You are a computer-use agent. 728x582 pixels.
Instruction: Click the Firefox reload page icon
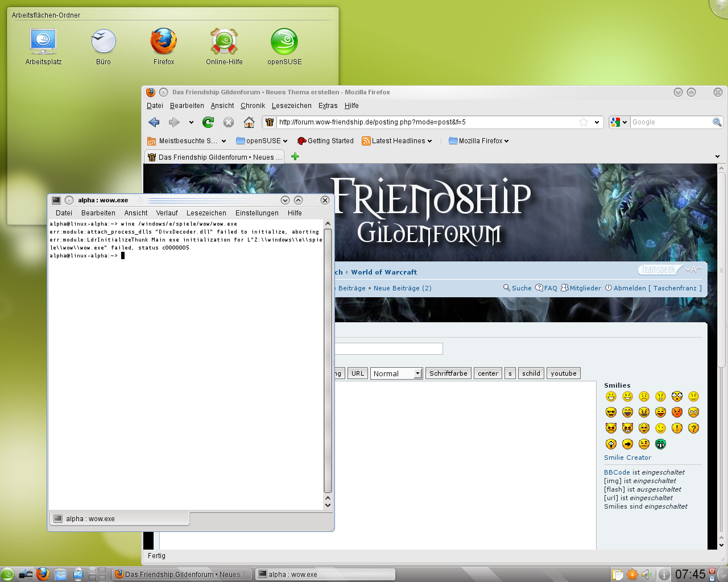click(208, 122)
